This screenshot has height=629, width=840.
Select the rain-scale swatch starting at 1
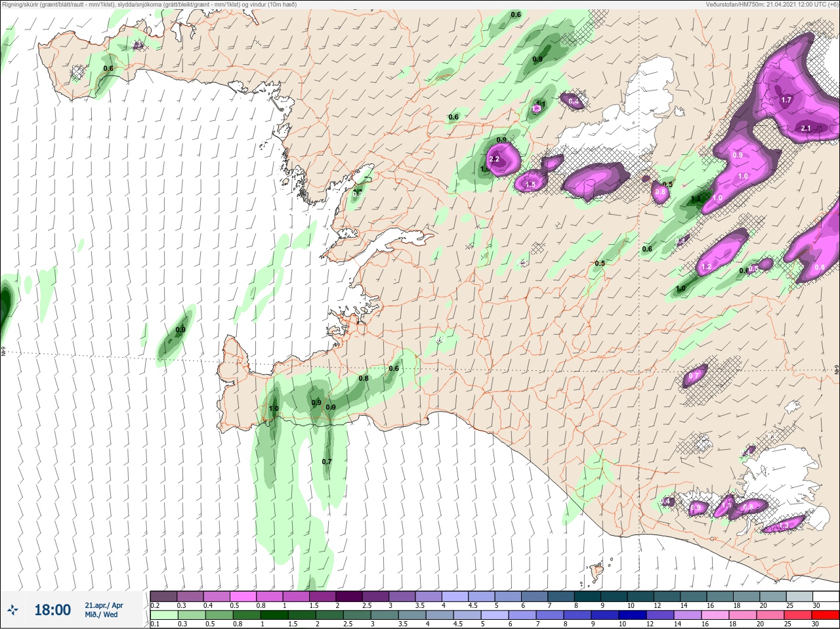click(274, 615)
